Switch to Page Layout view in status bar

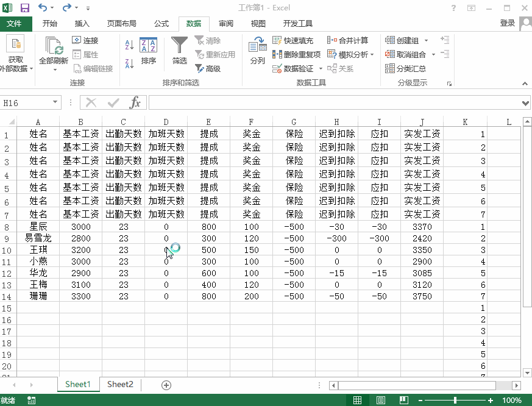pos(381,400)
